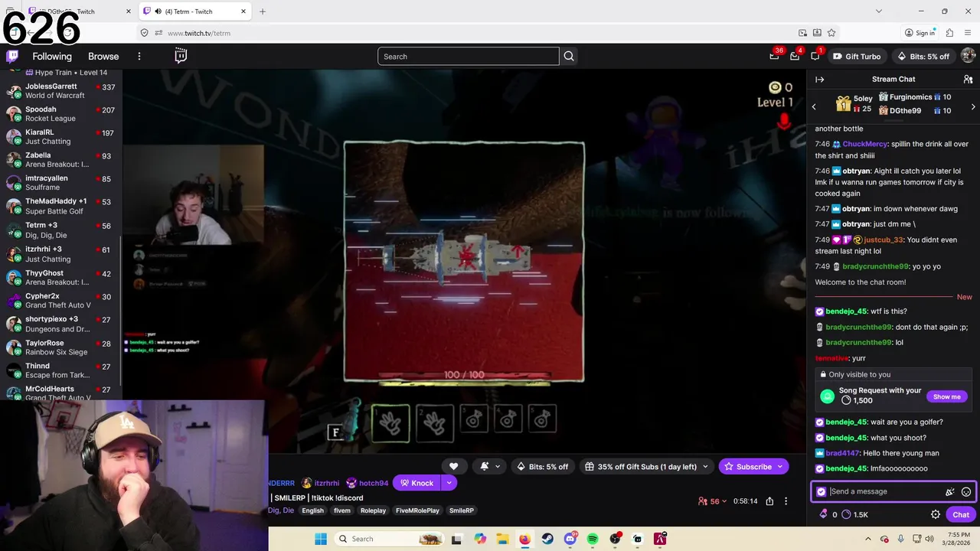Viewport: 980px width, 551px height.
Task: Open a new browser tab
Action: pyautogui.click(x=263, y=11)
